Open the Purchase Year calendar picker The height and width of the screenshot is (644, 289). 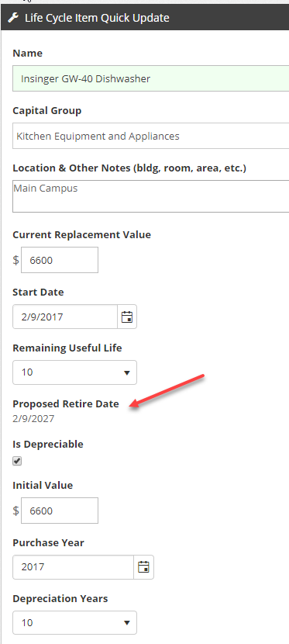coord(144,567)
